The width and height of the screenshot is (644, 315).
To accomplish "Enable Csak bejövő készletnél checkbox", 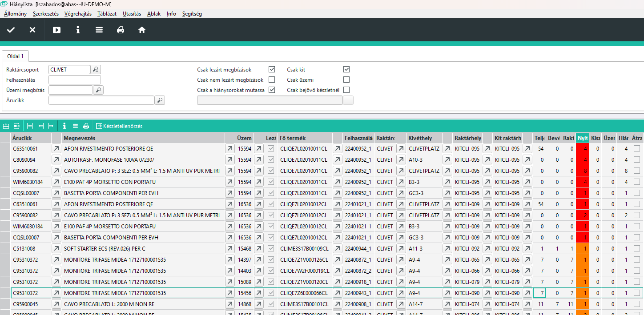I will (346, 90).
